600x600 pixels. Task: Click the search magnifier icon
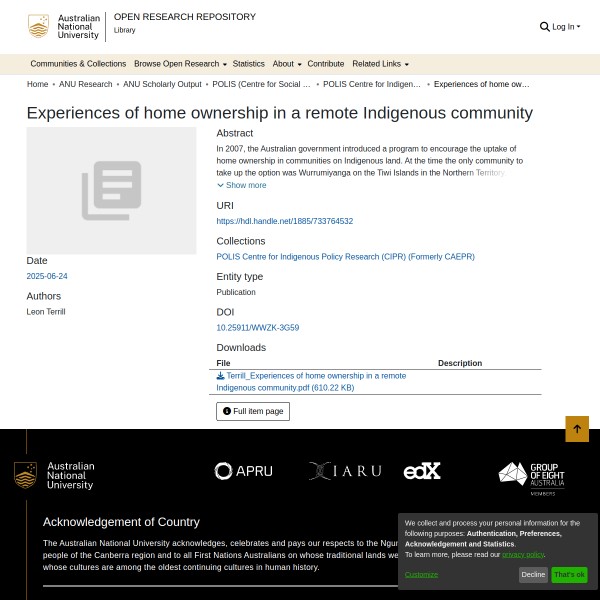click(545, 27)
